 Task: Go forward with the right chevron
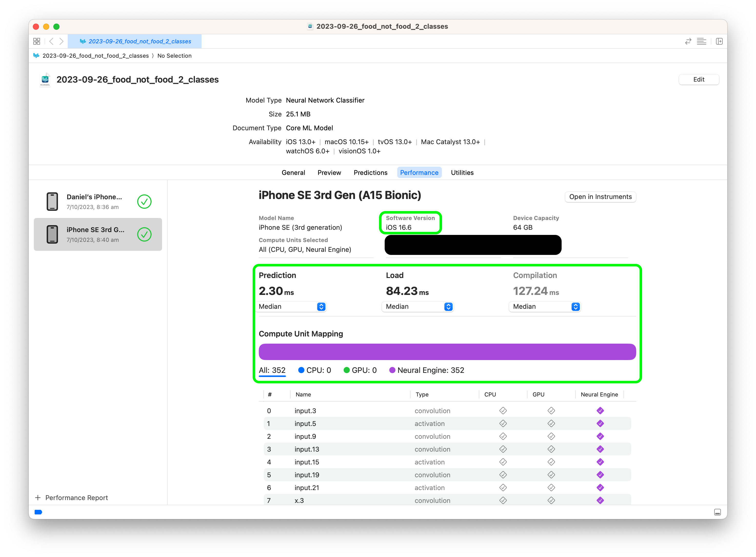(x=61, y=41)
